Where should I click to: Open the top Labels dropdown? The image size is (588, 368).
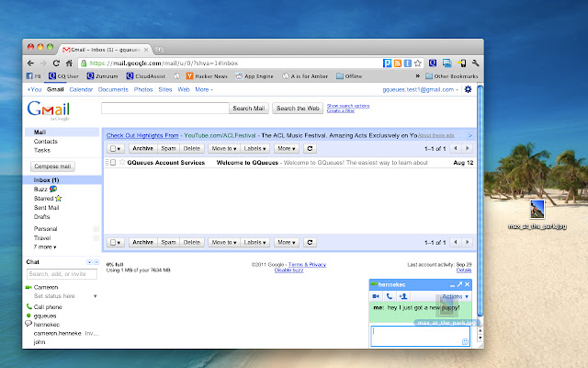click(254, 148)
